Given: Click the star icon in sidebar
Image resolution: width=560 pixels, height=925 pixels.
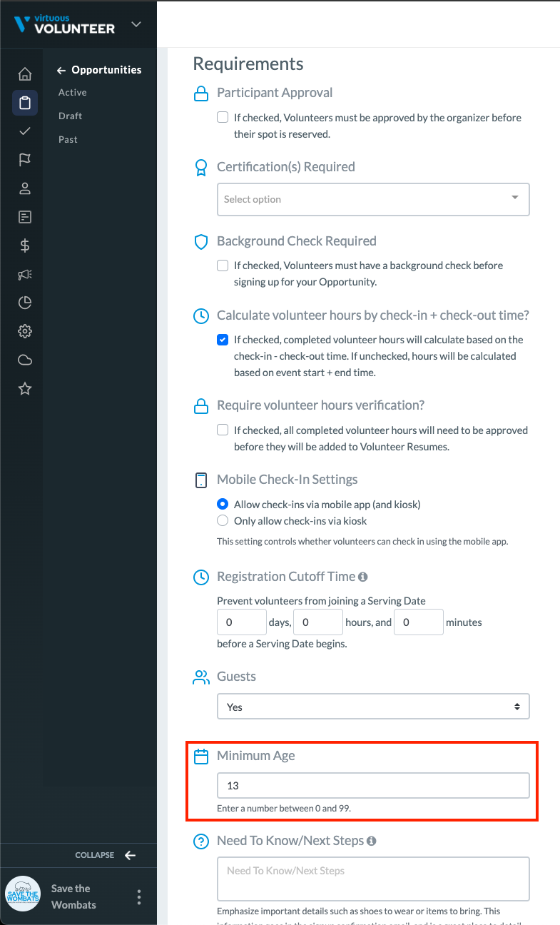Looking at the screenshot, I should [x=25, y=388].
